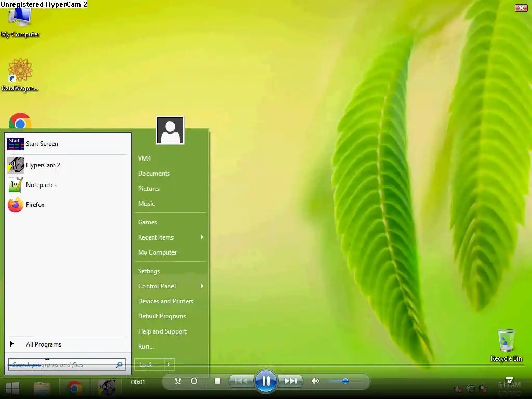The height and width of the screenshot is (399, 532).
Task: Toggle repeat in media player controls
Action: [194, 381]
